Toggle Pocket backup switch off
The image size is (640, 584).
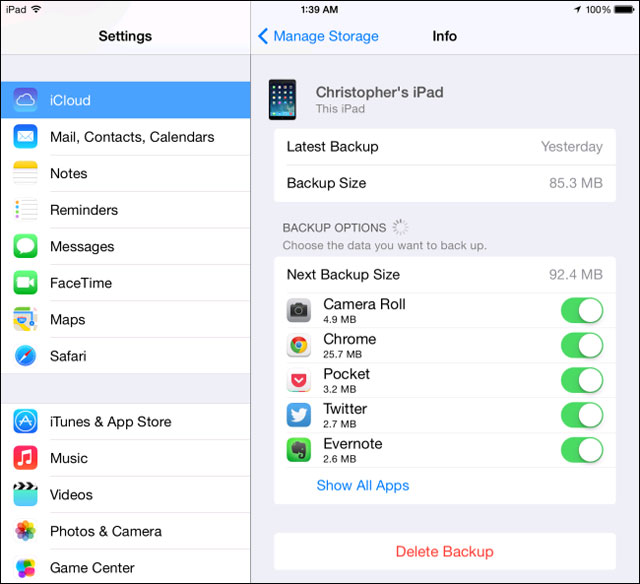582,380
